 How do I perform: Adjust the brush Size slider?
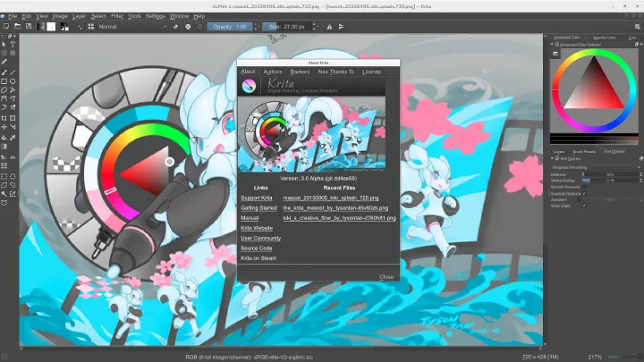[x=286, y=27]
